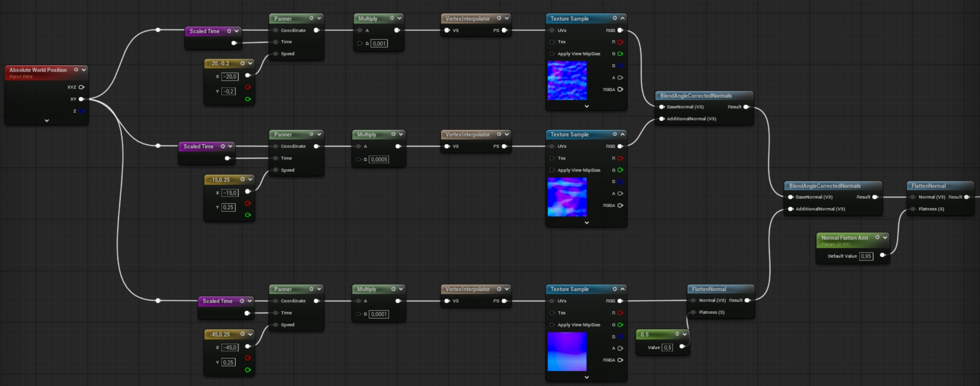980x386 pixels.
Task: Click Default Value output pin on Normal Flatten Amt
Action: 882,255
